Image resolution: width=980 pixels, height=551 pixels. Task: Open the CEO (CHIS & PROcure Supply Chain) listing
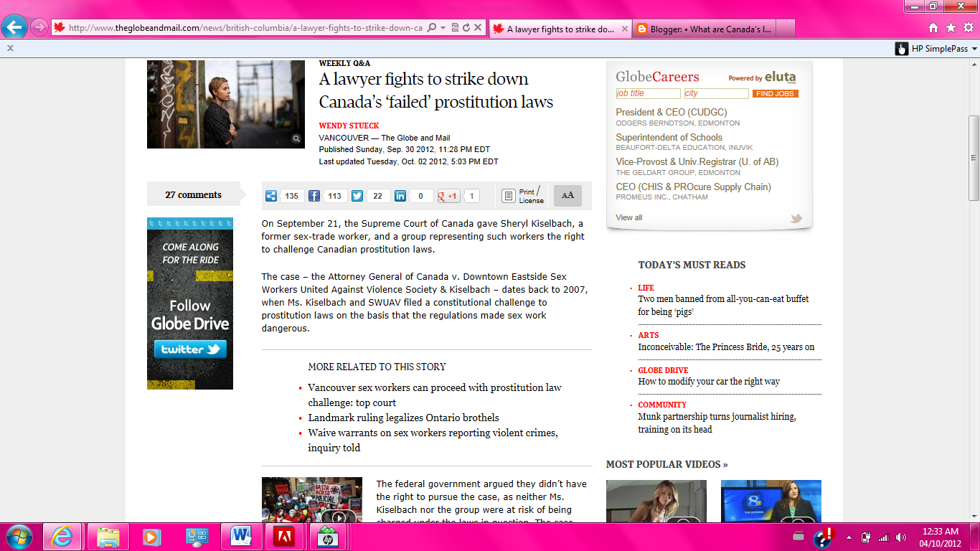pyautogui.click(x=694, y=187)
